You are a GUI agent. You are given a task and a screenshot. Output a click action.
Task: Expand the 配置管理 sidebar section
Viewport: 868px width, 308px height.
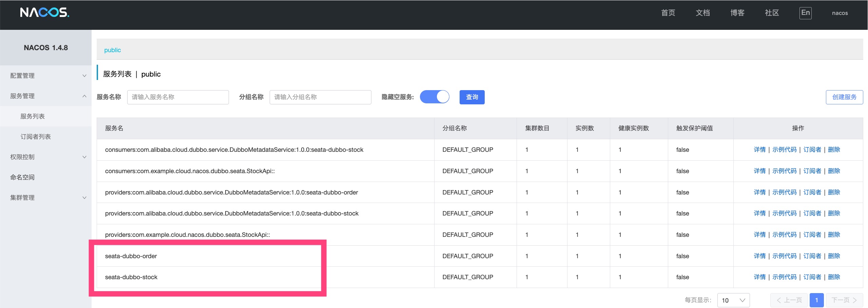click(46, 76)
